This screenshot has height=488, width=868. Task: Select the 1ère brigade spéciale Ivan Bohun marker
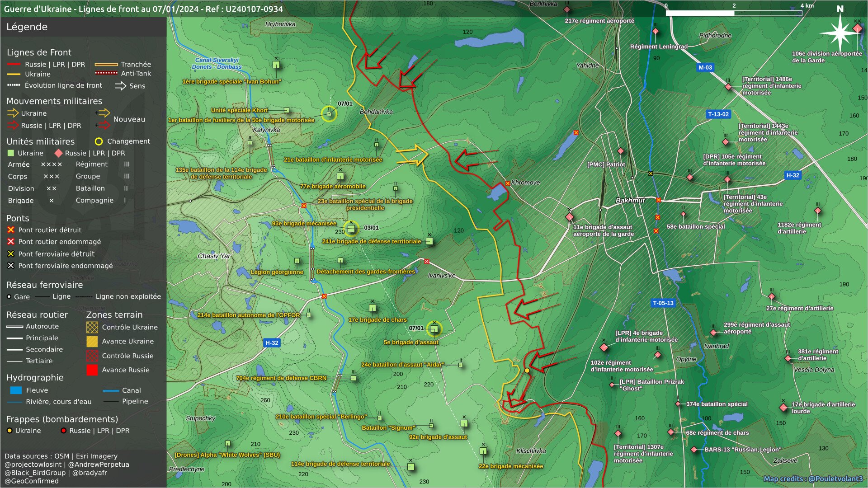point(276,65)
